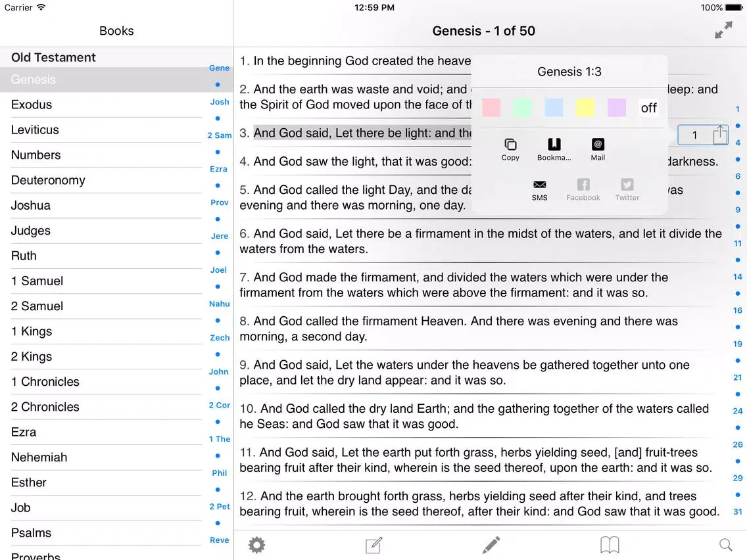Open the book Psalms
Image resolution: width=747 pixels, height=560 pixels.
pyautogui.click(x=101, y=534)
